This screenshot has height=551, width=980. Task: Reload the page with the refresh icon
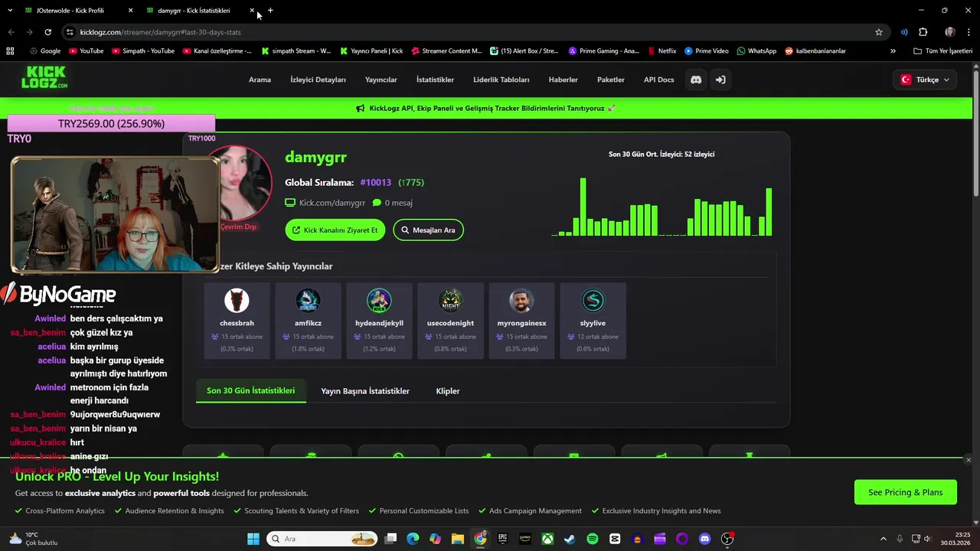47,32
